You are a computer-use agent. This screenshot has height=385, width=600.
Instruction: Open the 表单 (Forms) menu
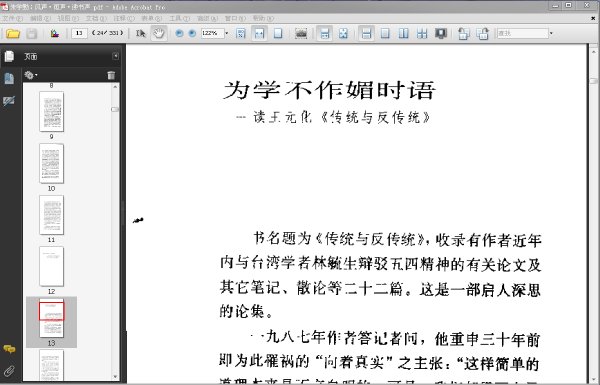click(152, 18)
